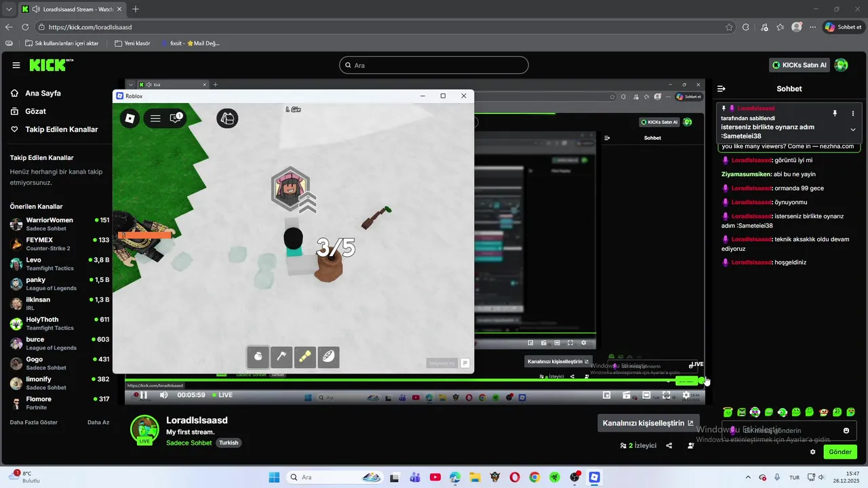The height and width of the screenshot is (488, 868).
Task: Open Opera from the taskbar
Action: (x=515, y=477)
